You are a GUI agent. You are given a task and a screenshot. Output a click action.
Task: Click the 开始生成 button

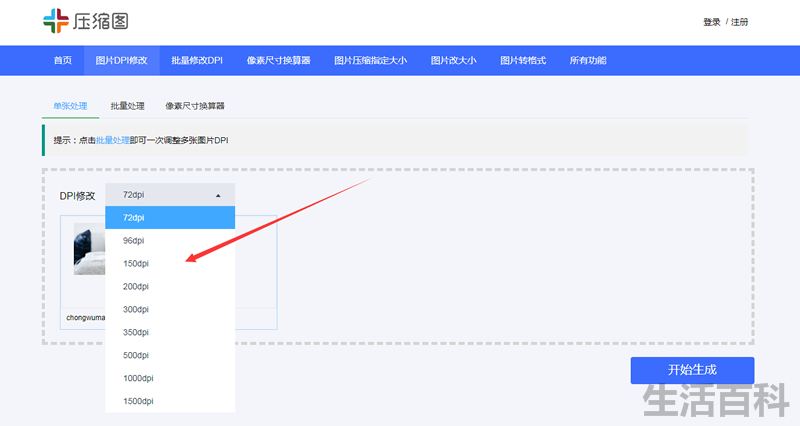pyautogui.click(x=692, y=370)
